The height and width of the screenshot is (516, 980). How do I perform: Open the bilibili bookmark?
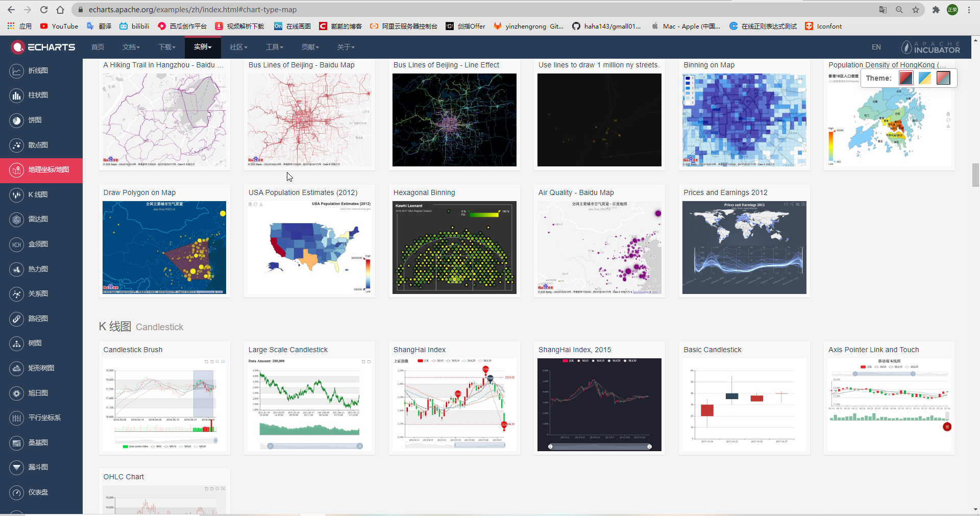(x=134, y=26)
